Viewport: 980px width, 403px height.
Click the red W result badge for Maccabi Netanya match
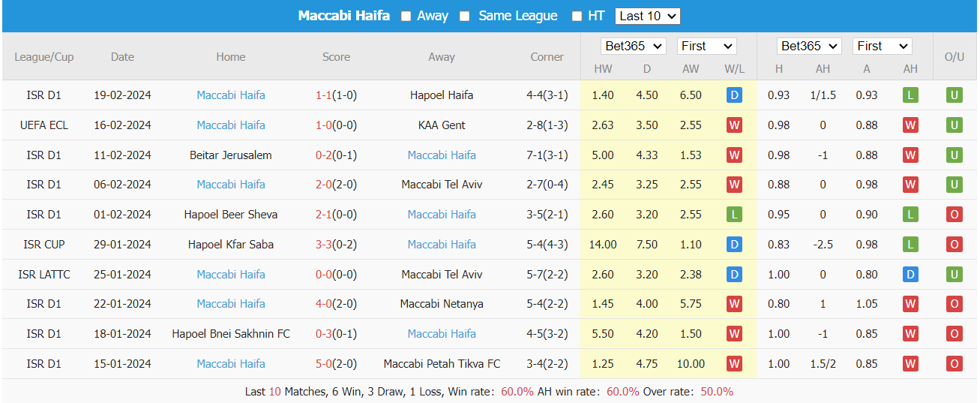coord(734,304)
